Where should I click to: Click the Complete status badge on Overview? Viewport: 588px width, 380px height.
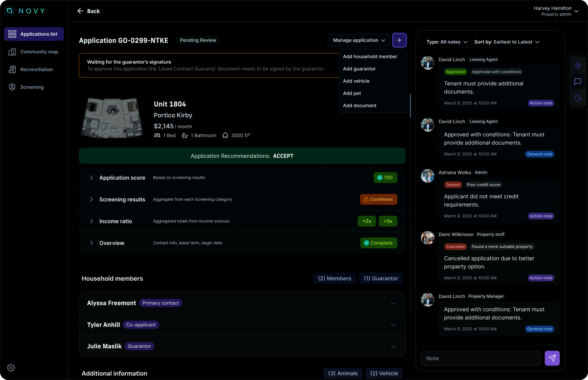click(x=378, y=243)
